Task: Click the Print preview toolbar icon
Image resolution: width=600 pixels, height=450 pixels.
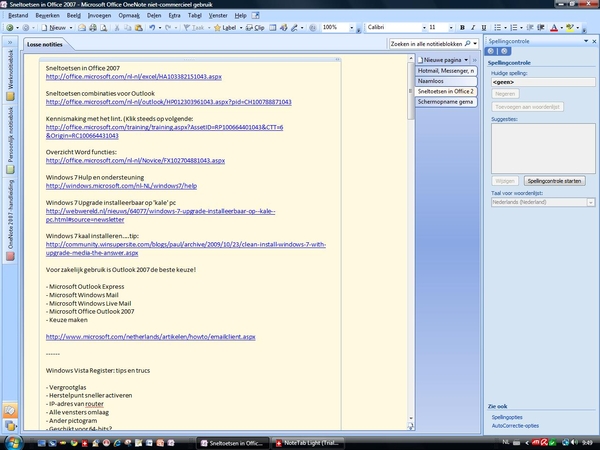Action: (x=103, y=28)
